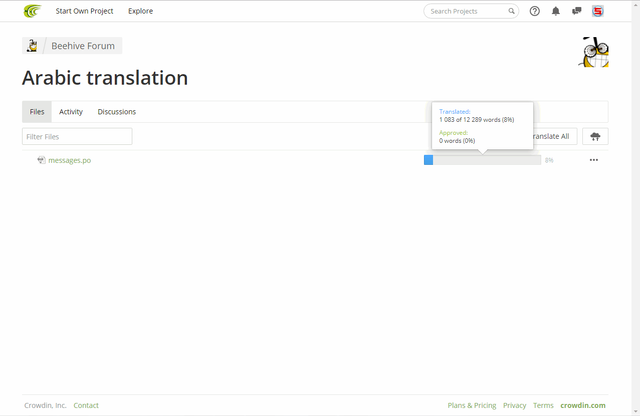The image size is (640, 416).
Task: Click the page scrollbar down arrow
Action: coord(636,412)
